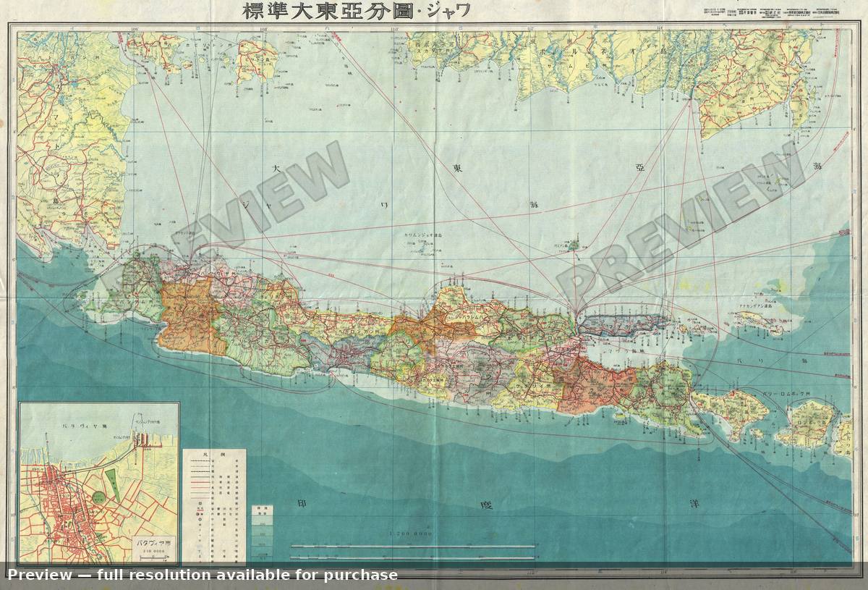Click the 1:200 0000 scale text
The image size is (868, 590).
(x=411, y=534)
